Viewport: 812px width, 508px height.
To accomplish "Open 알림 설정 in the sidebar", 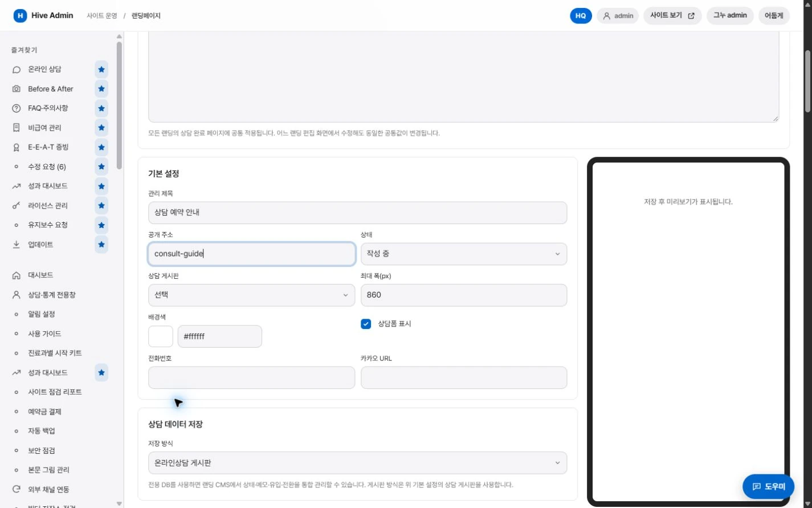I will point(42,314).
